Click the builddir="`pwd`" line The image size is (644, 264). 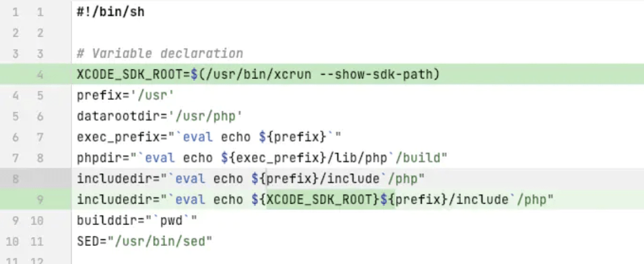[x=137, y=220]
